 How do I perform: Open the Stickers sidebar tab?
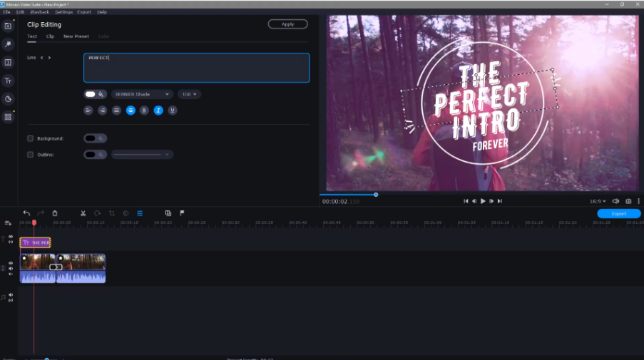tap(8, 99)
